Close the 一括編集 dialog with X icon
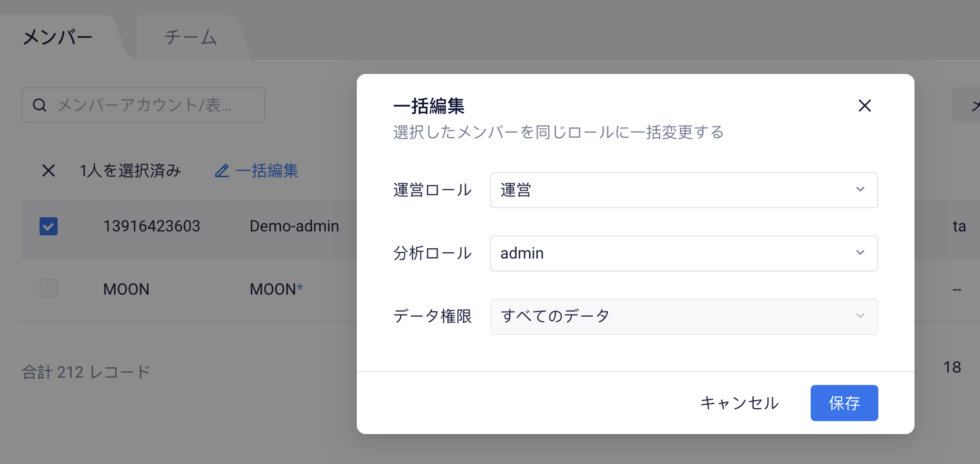The image size is (980, 464). (x=864, y=106)
